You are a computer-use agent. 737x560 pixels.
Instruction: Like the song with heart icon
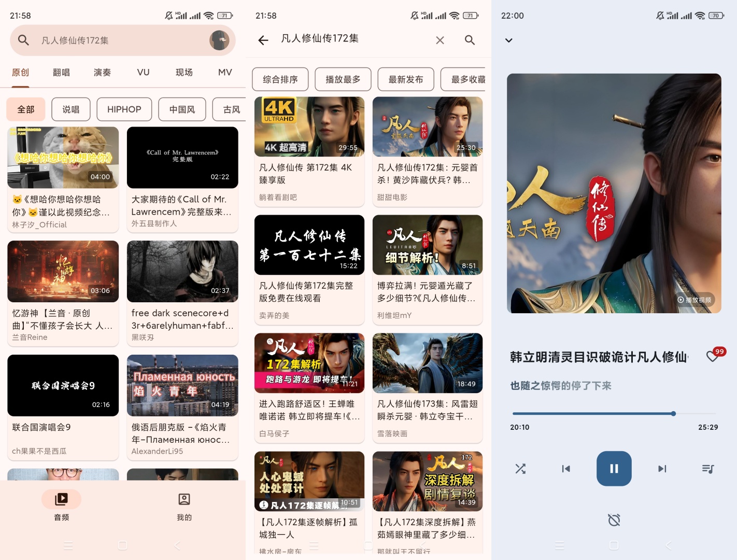713,356
